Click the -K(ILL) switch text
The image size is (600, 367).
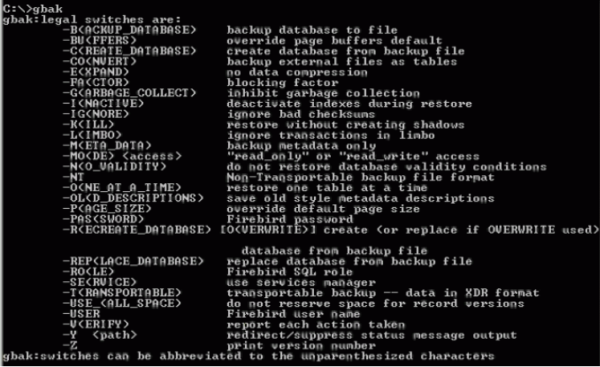point(88,125)
